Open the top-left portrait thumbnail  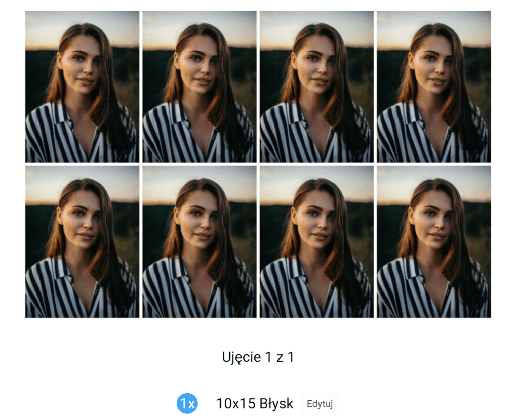82,87
